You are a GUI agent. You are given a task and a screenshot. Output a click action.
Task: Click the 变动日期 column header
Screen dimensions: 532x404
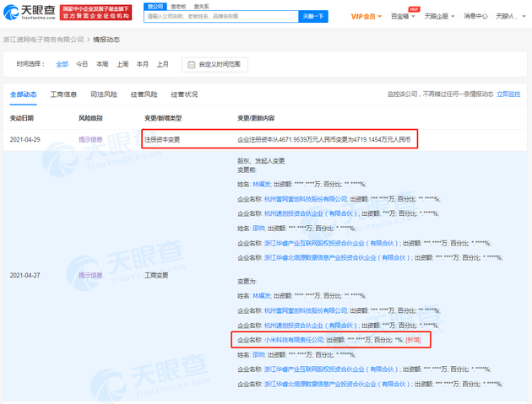pyautogui.click(x=22, y=118)
